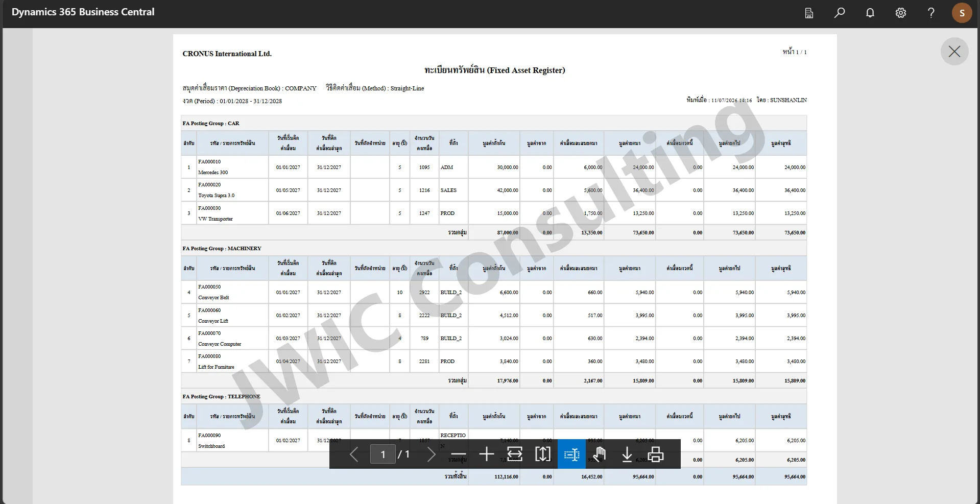This screenshot has height=504, width=980.
Task: Select the acquisition value 15,000.00
Action: 508,213
